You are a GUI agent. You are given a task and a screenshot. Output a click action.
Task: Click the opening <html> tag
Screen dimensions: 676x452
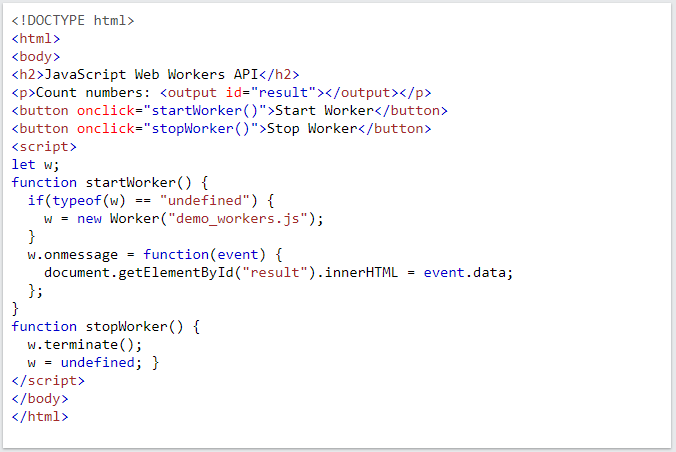(36, 38)
